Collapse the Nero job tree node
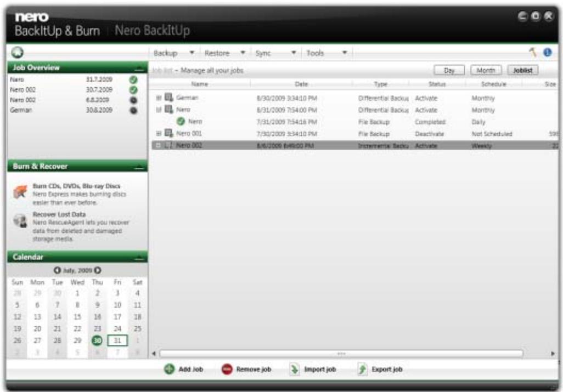Image resolution: width=563 pixels, height=392 pixels. 159,110
